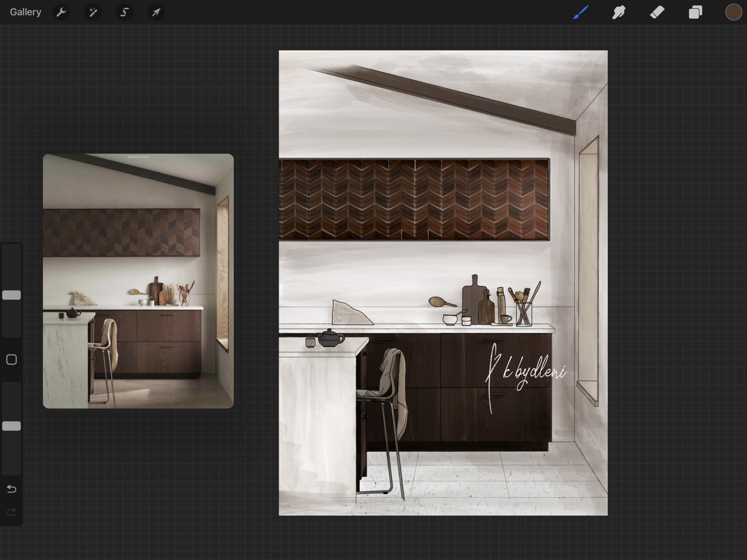The image size is (747, 560).
Task: Select the Smudge tool
Action: [x=619, y=12]
